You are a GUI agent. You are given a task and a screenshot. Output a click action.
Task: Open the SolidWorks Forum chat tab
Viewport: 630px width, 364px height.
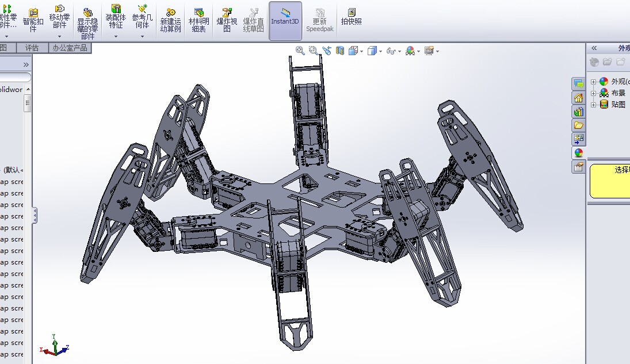click(x=579, y=84)
